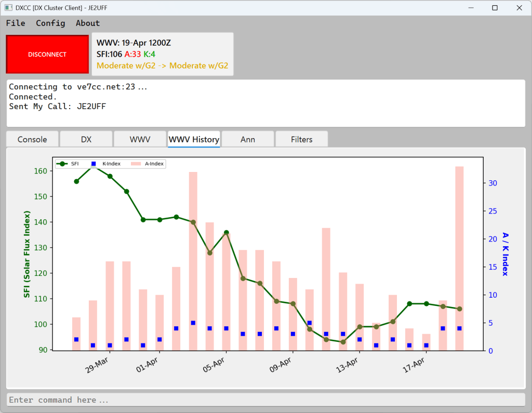Minimize the DXCC window

coord(471,8)
